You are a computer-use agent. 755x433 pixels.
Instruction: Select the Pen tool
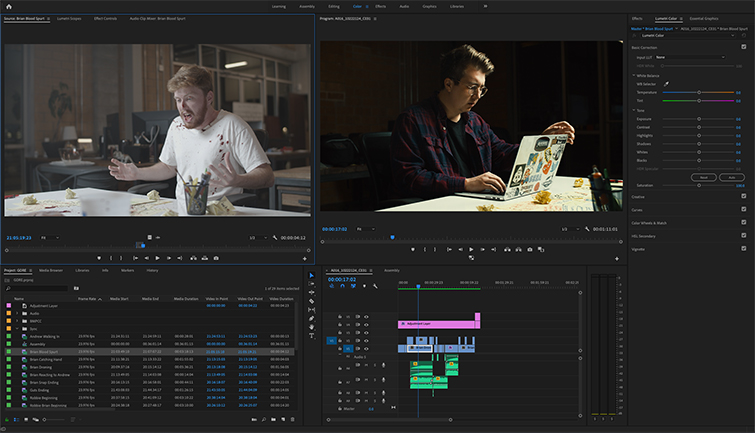pos(312,318)
